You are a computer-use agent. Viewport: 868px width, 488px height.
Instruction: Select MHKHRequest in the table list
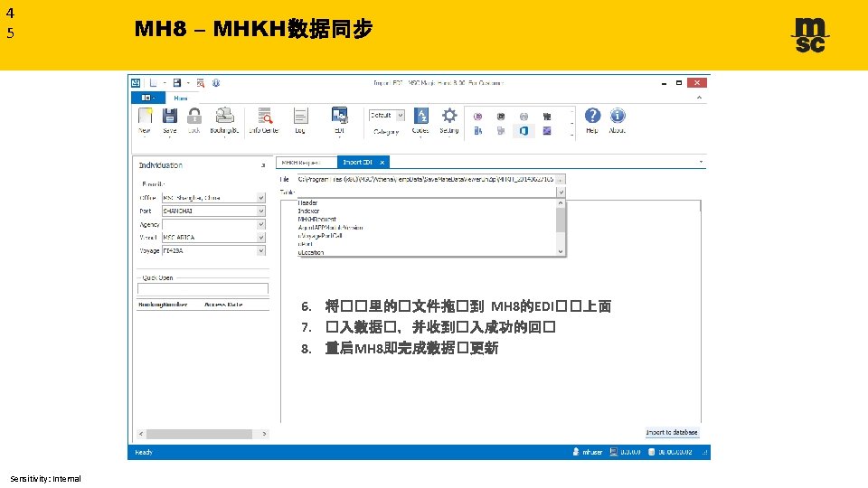click(316, 219)
